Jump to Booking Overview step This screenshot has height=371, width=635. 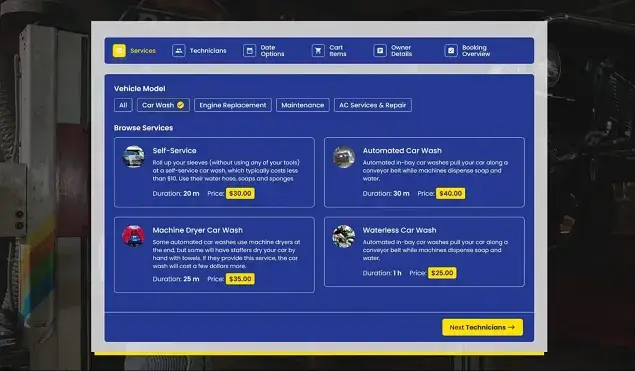tap(476, 51)
